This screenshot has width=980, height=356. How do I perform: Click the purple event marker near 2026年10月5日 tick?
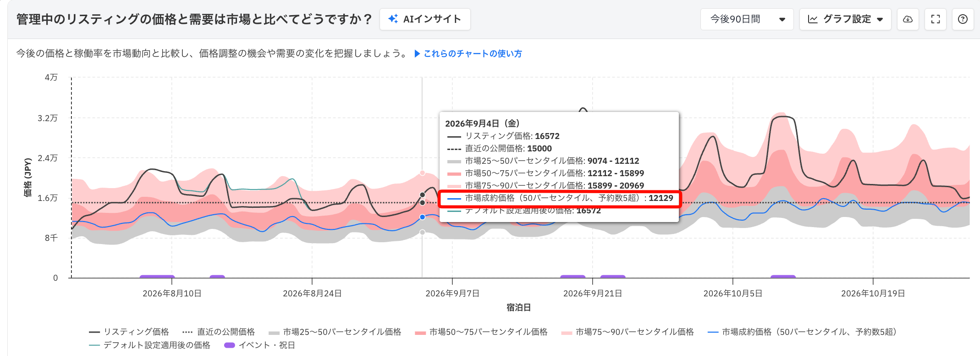(783, 277)
